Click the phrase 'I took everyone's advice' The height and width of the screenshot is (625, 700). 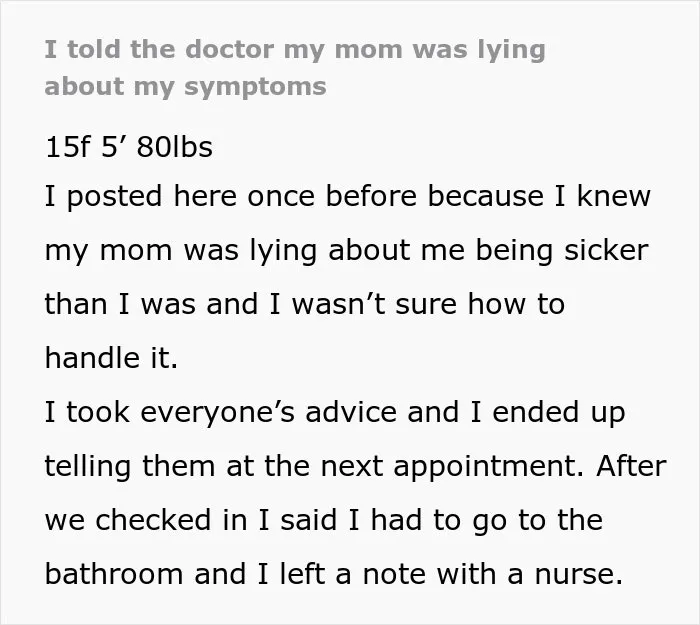(x=221, y=412)
